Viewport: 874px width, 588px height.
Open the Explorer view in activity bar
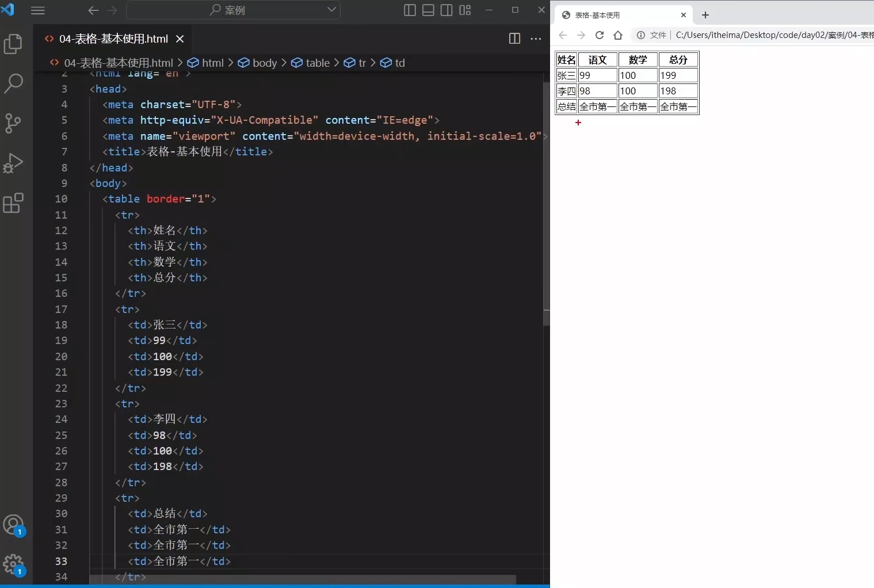tap(13, 44)
